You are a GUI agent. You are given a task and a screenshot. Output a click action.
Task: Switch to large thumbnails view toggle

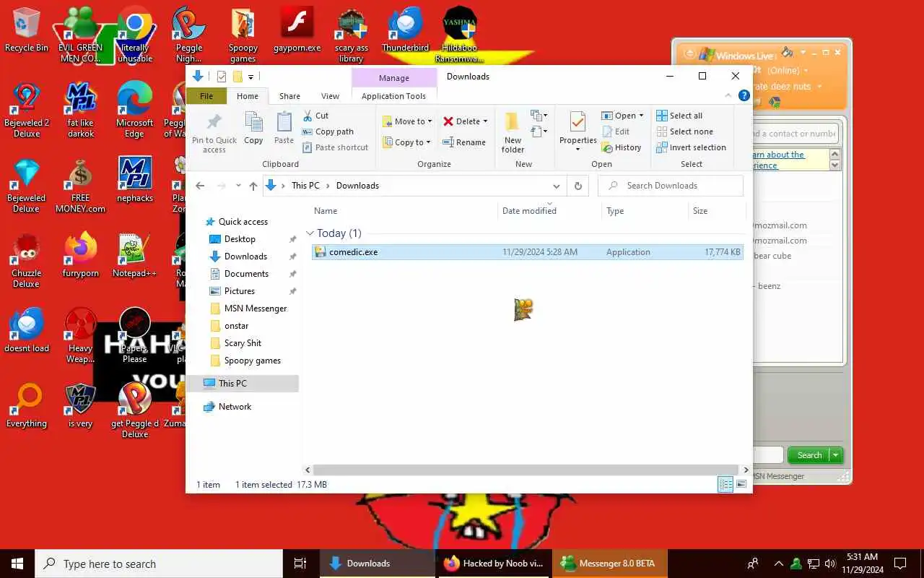[x=741, y=485]
